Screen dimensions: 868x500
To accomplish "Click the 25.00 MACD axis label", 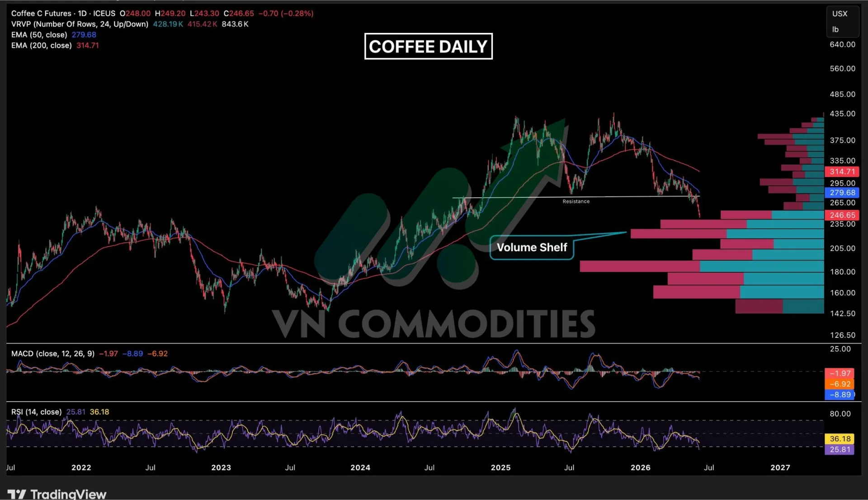I will (840, 349).
